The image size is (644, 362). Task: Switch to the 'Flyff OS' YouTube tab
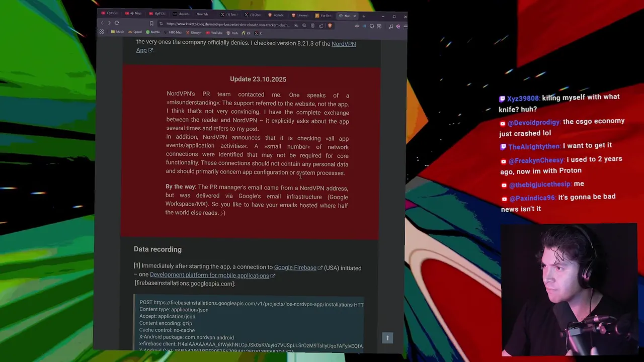click(157, 14)
